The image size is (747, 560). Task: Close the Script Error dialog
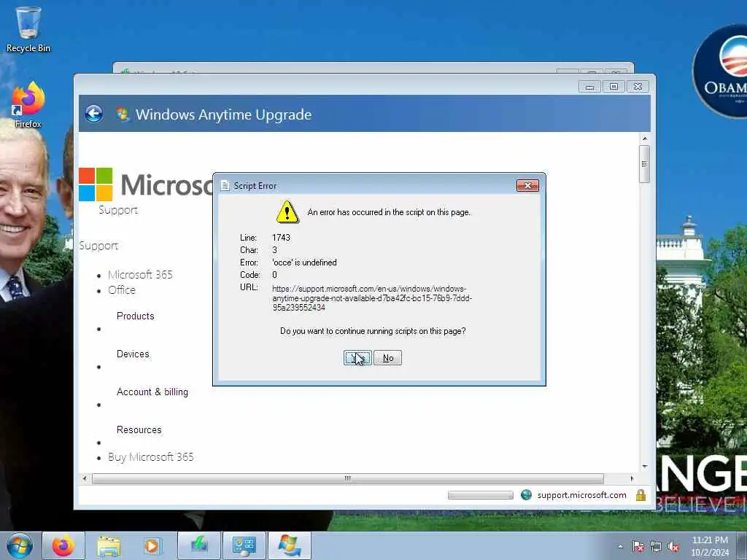point(527,185)
